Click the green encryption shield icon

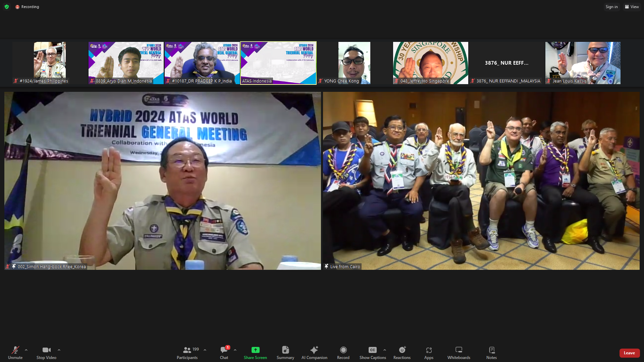pyautogui.click(x=7, y=7)
